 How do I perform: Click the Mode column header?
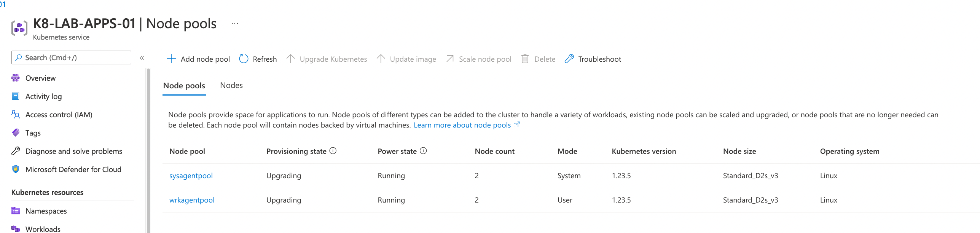click(567, 151)
